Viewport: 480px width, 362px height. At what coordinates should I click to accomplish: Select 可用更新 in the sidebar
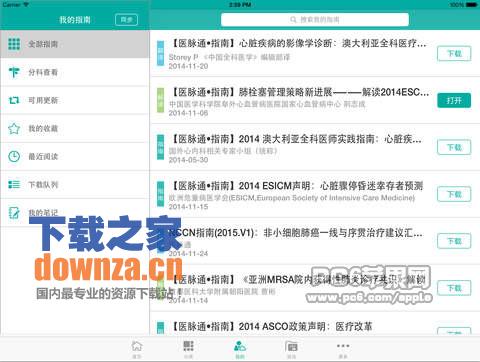click(75, 100)
